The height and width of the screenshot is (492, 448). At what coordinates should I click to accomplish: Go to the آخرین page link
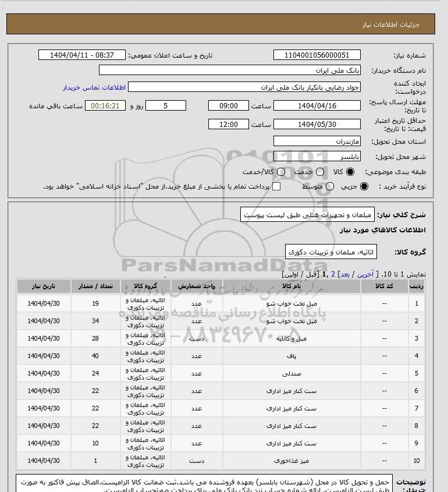[x=365, y=274]
